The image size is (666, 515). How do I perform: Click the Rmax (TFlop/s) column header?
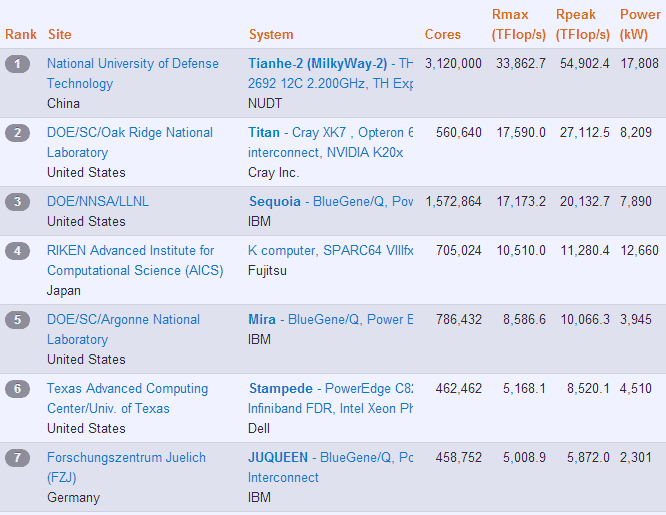(x=518, y=24)
